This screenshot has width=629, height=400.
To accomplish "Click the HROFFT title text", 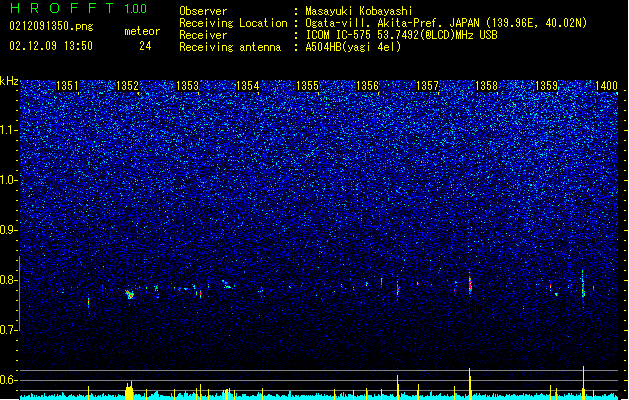I will [x=62, y=8].
